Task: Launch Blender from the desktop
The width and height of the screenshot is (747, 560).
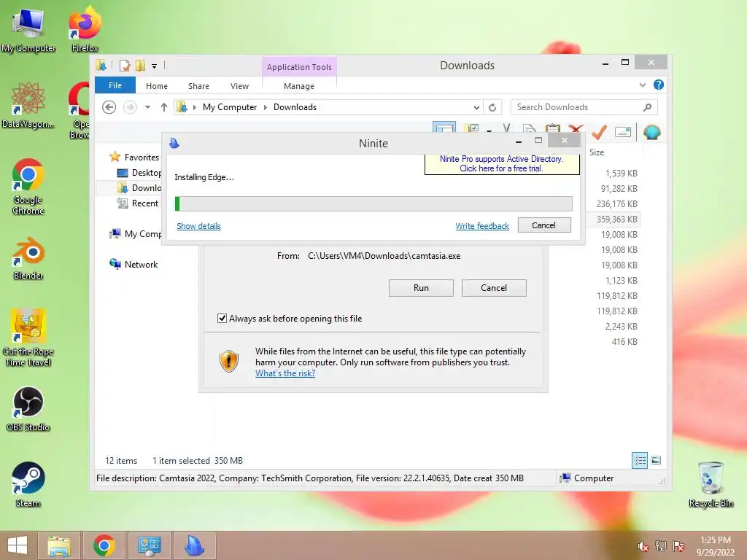Action: point(28,258)
